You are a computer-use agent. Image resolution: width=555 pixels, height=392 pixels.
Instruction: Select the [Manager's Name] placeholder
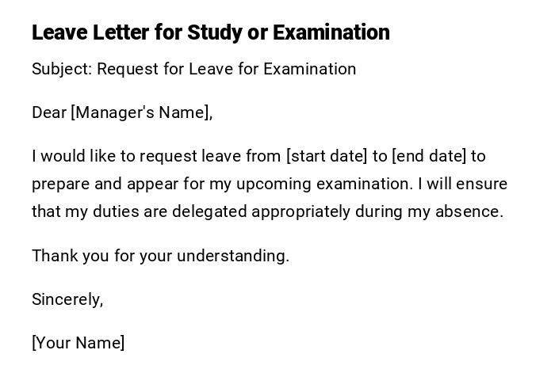pos(142,112)
